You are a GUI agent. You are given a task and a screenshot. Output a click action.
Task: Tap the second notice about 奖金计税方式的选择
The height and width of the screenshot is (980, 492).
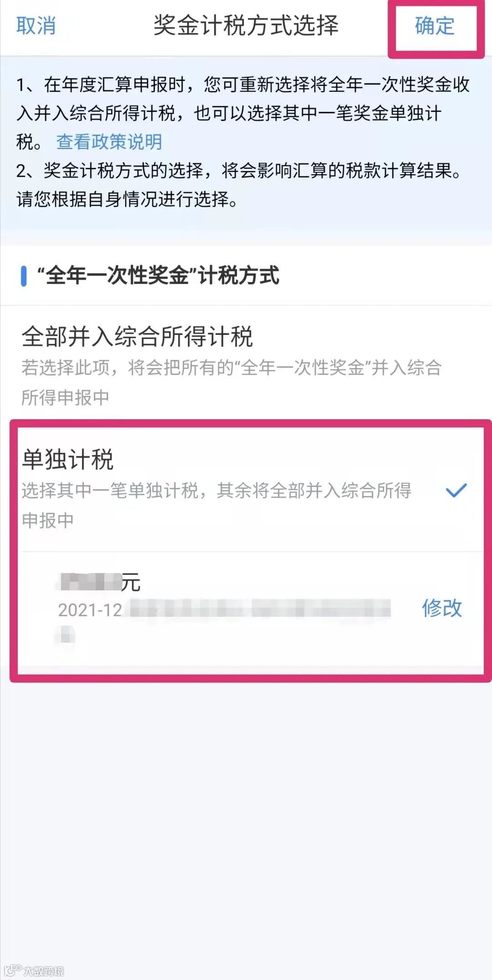click(x=239, y=171)
